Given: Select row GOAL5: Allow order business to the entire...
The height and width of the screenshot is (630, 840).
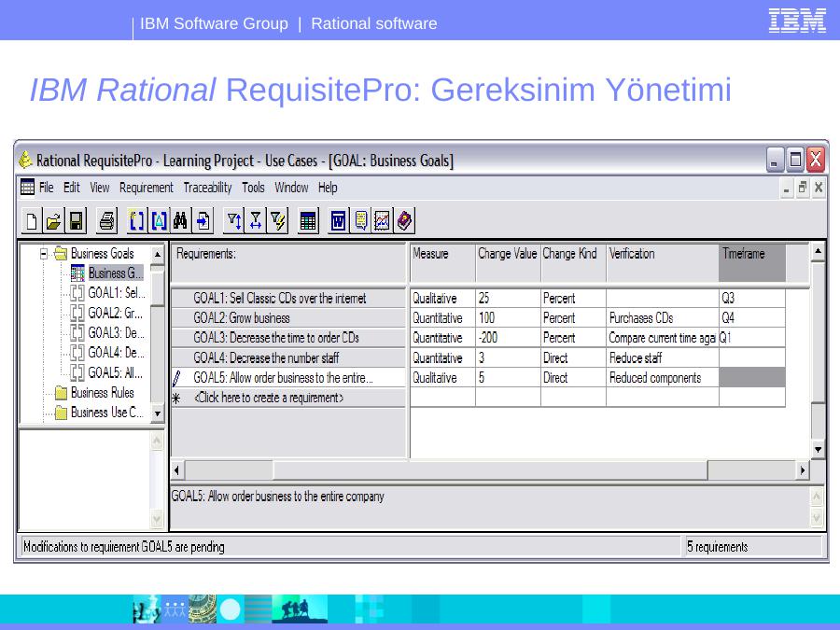Looking at the screenshot, I should [288, 378].
